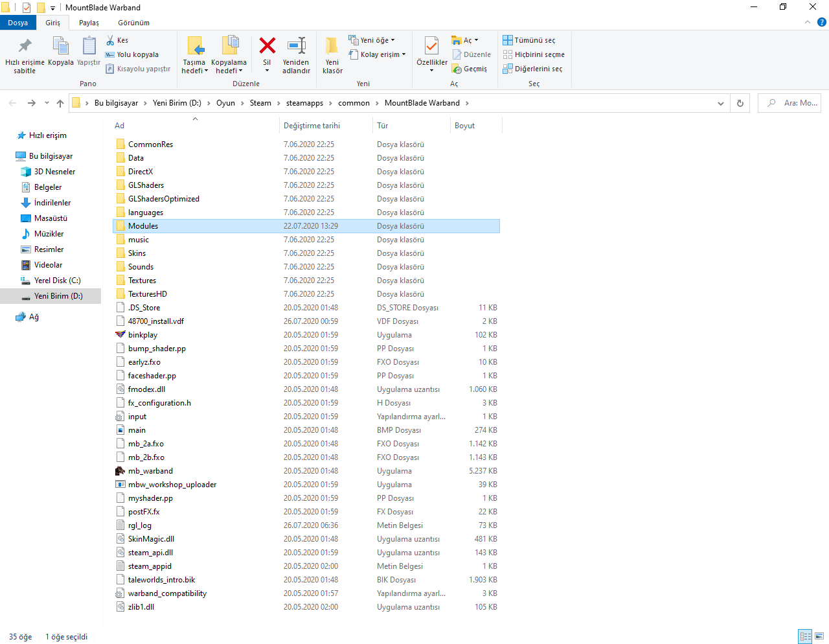
Task: Click the Düzenle edit button
Action: tap(471, 54)
